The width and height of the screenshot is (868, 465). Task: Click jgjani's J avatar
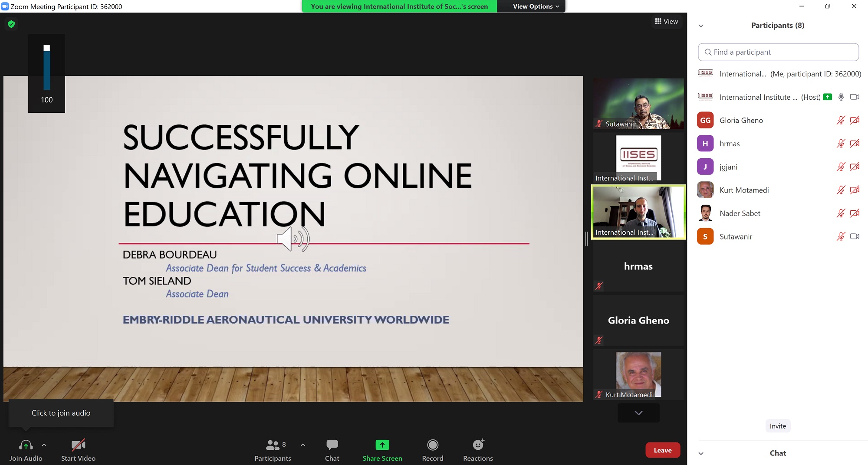pyautogui.click(x=705, y=167)
